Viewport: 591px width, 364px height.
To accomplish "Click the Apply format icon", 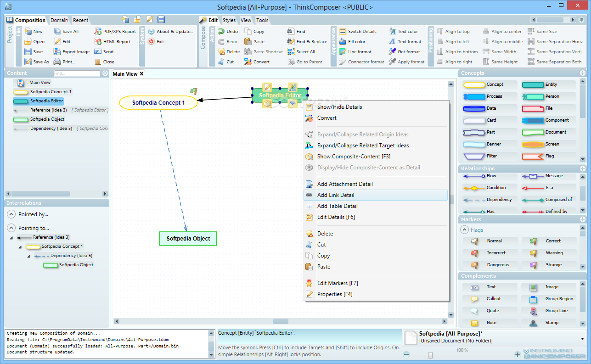I will (392, 62).
